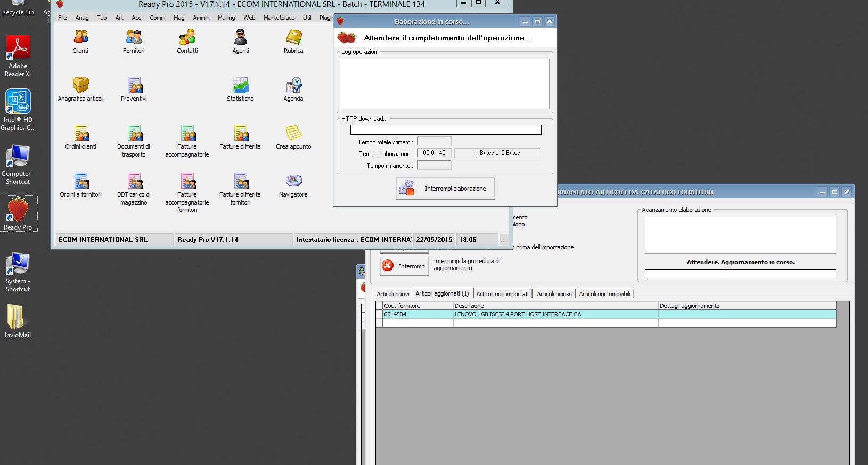
Task: Open the Comm menu
Action: 158,18
